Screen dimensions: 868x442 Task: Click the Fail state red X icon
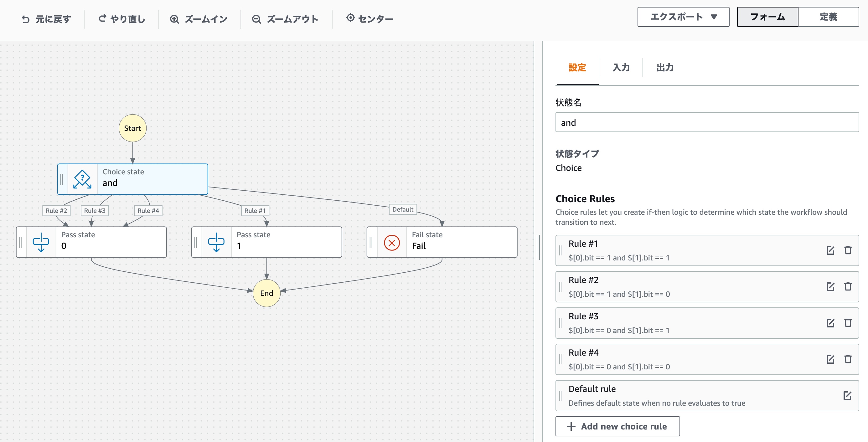pos(391,243)
